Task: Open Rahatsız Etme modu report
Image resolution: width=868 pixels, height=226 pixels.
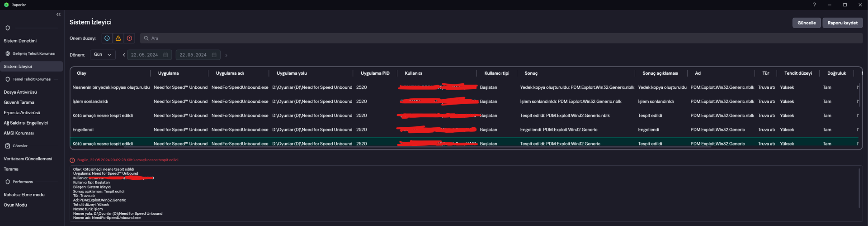Action: coord(24,195)
